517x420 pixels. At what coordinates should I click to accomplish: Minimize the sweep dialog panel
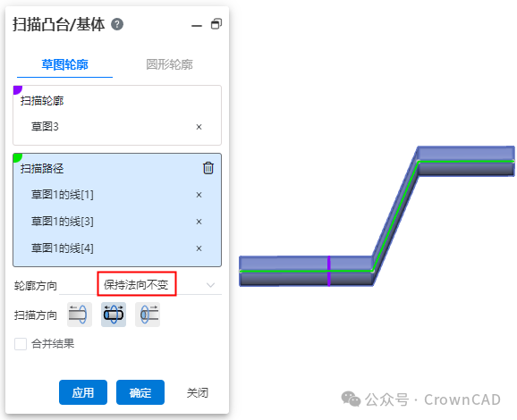click(197, 25)
